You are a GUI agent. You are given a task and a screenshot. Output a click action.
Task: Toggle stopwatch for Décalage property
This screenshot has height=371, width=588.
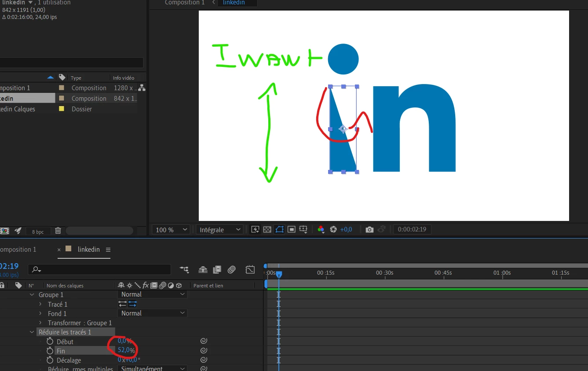50,360
